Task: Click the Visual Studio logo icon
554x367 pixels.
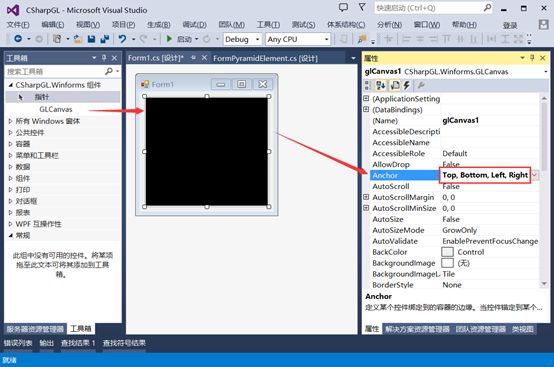Action: [x=13, y=10]
